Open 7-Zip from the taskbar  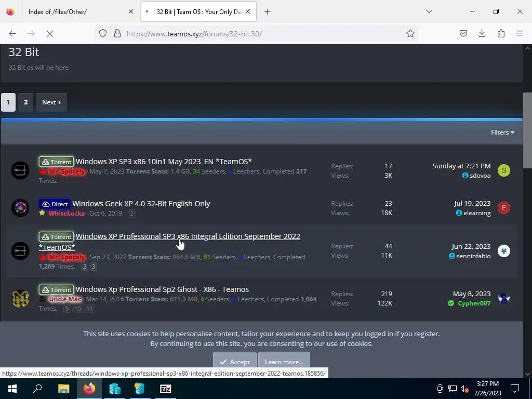click(x=165, y=389)
